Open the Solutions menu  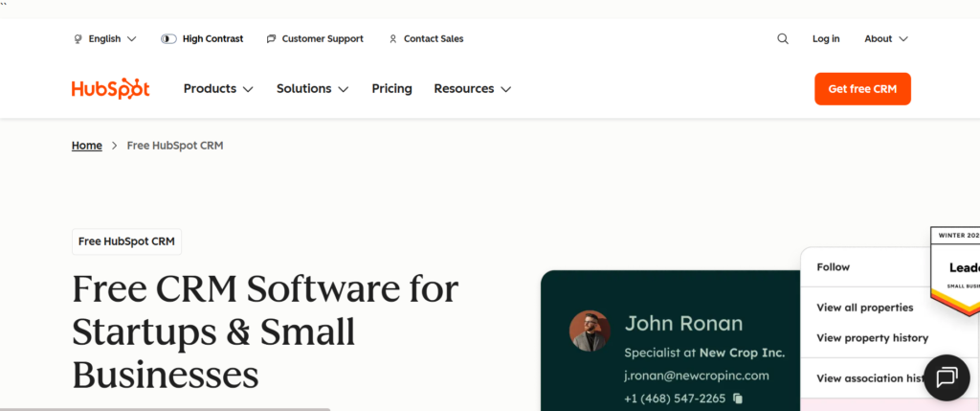[312, 89]
